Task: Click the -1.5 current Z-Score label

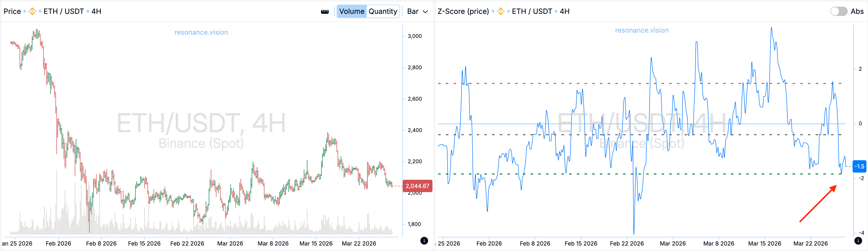Action: [859, 166]
